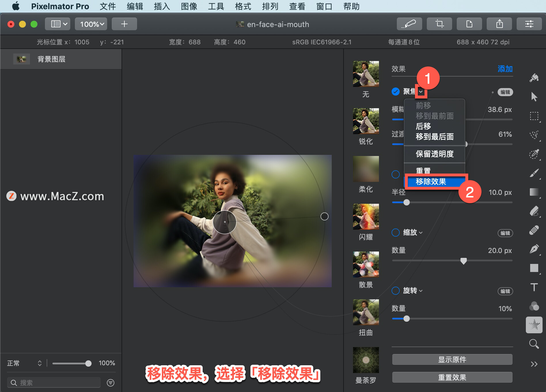
Task: Open the 图像 menu
Action: point(189,6)
